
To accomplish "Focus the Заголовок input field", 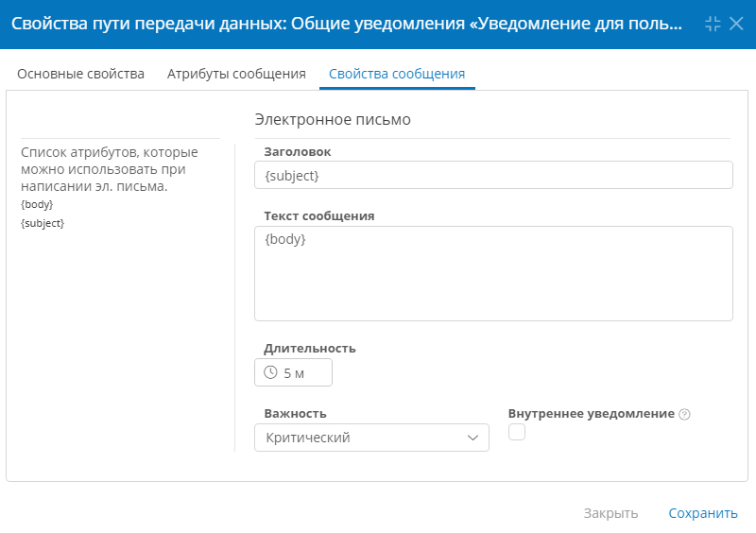I will point(493,175).
